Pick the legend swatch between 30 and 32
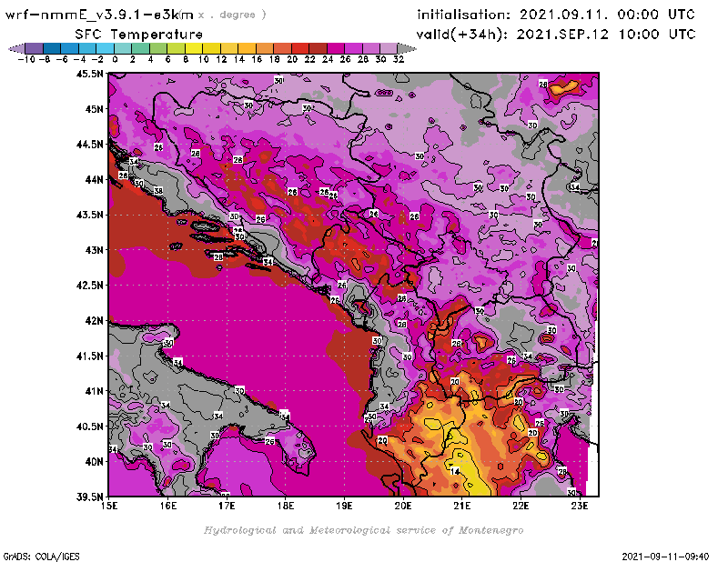 coord(389,48)
